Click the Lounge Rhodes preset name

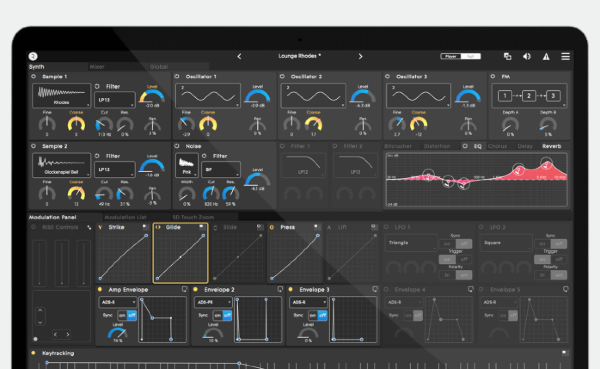pyautogui.click(x=300, y=56)
